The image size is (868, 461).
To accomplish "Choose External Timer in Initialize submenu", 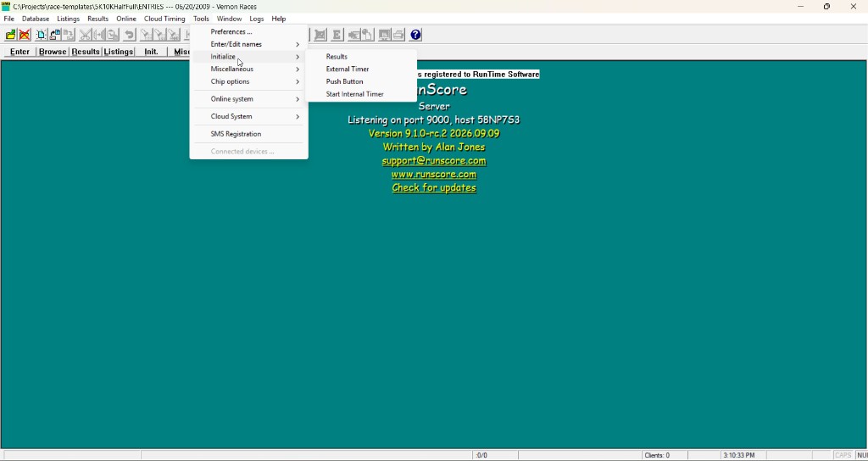I will pos(361,69).
